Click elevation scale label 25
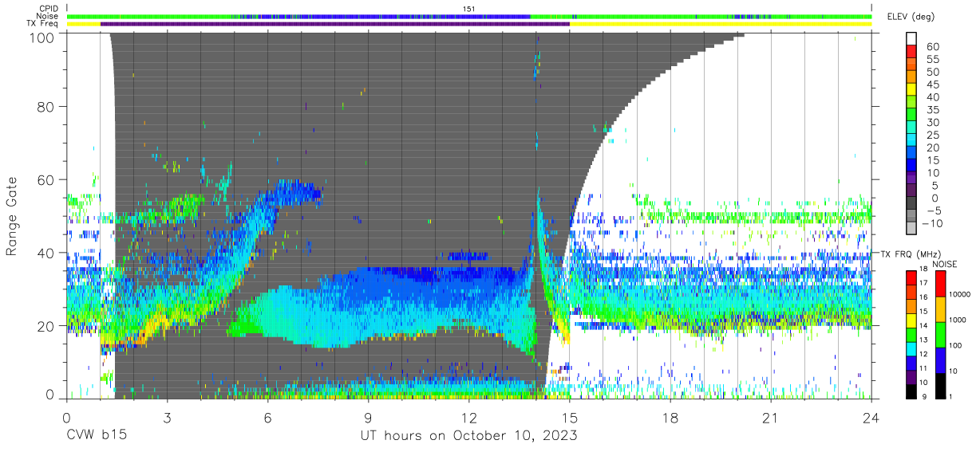This screenshot has height=452, width=980. coord(933,136)
